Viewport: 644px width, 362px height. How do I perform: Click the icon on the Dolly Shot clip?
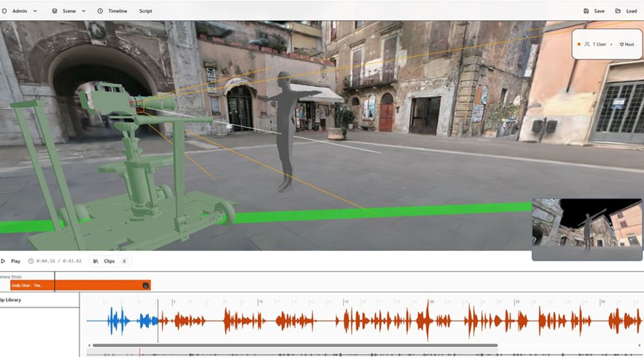(145, 286)
